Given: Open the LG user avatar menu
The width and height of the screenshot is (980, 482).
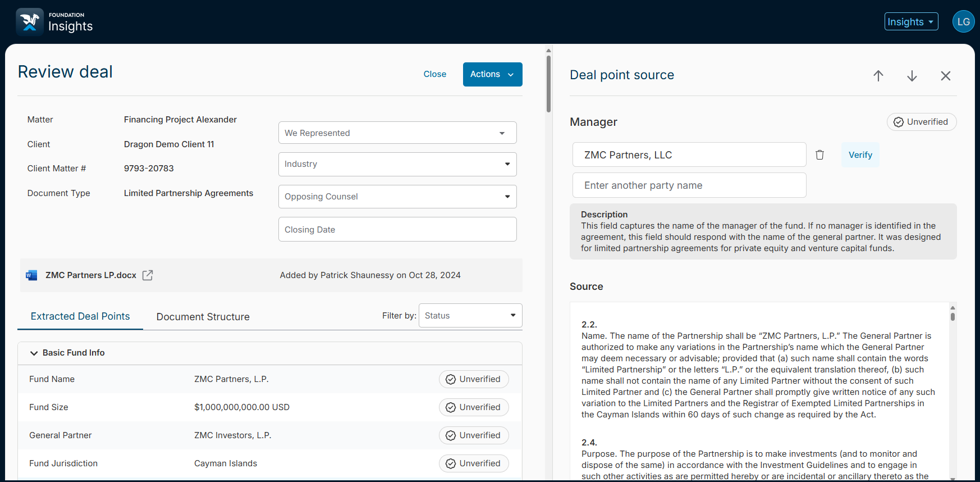Looking at the screenshot, I should pos(963,22).
